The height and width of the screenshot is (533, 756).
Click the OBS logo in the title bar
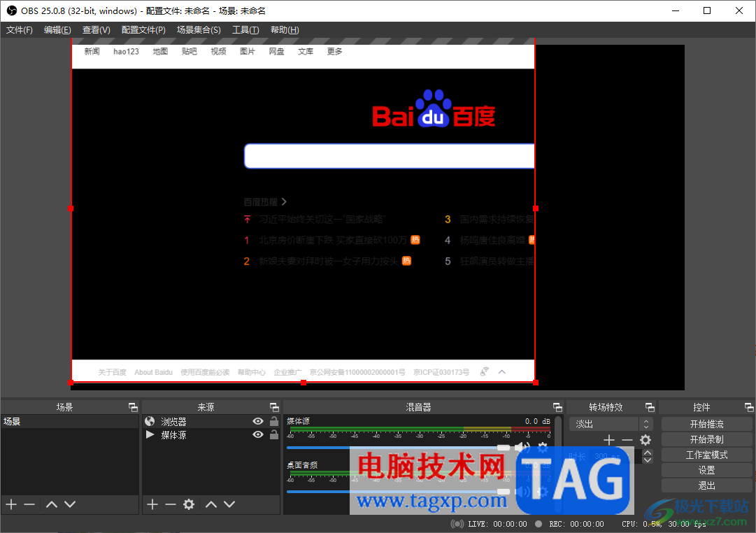[12, 10]
